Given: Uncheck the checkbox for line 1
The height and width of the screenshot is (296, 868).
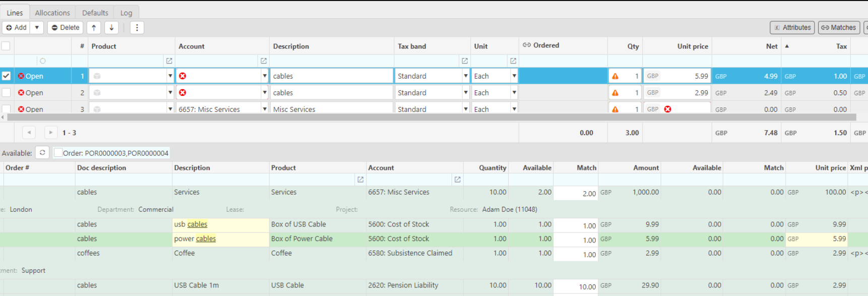Looking at the screenshot, I should pos(6,76).
